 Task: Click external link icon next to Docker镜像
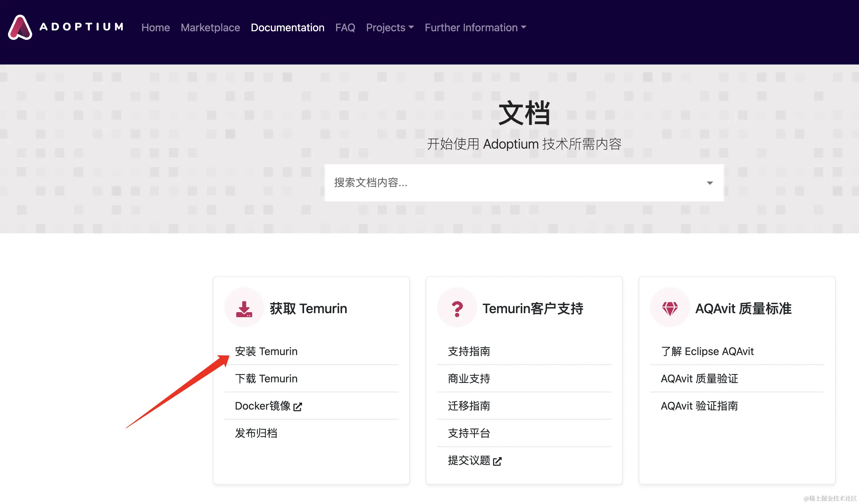[x=297, y=407]
